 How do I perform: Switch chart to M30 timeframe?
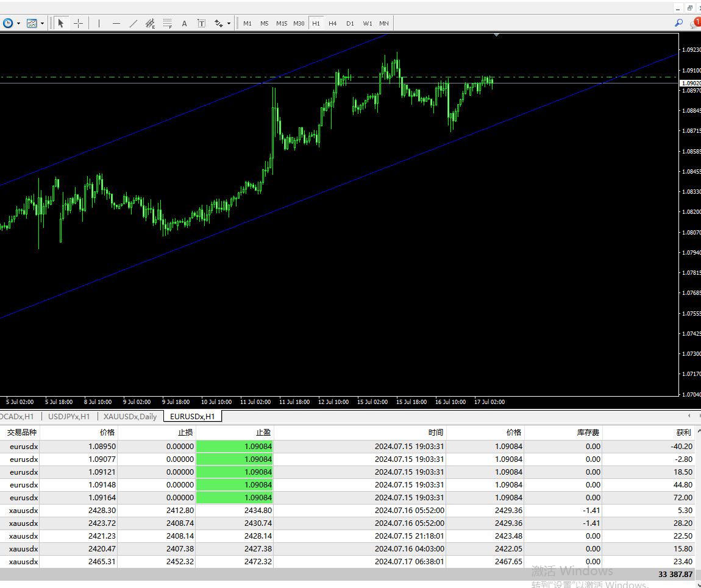299,23
